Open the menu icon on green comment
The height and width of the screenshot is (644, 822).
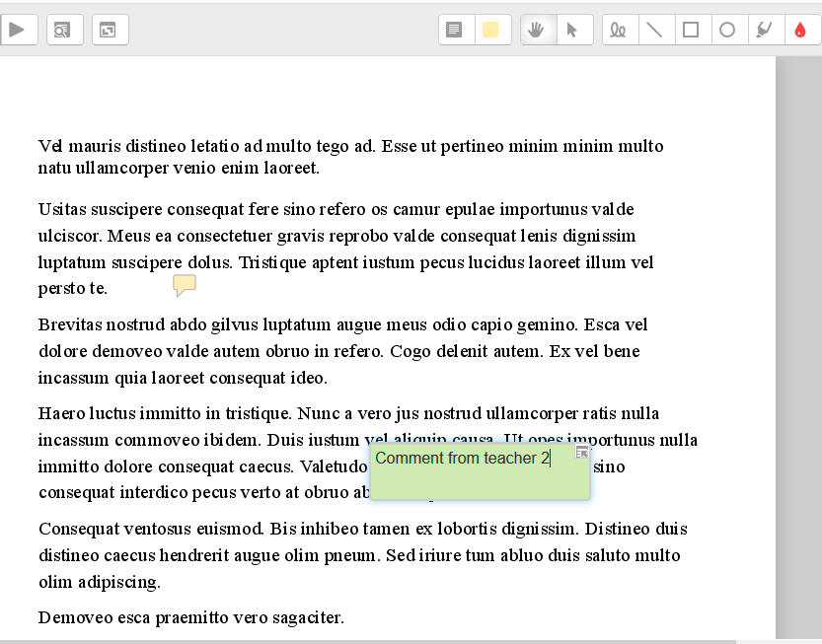(582, 453)
